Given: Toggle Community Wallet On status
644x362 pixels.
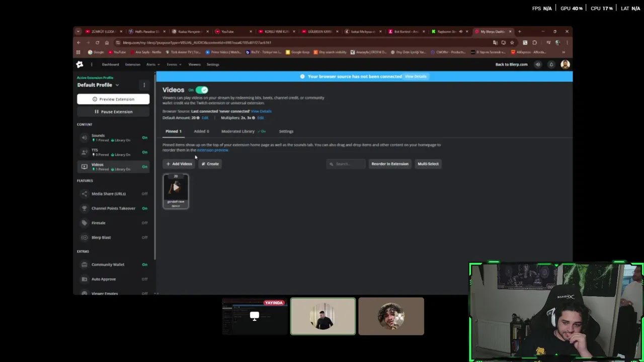Looking at the screenshot, I should tap(144, 264).
